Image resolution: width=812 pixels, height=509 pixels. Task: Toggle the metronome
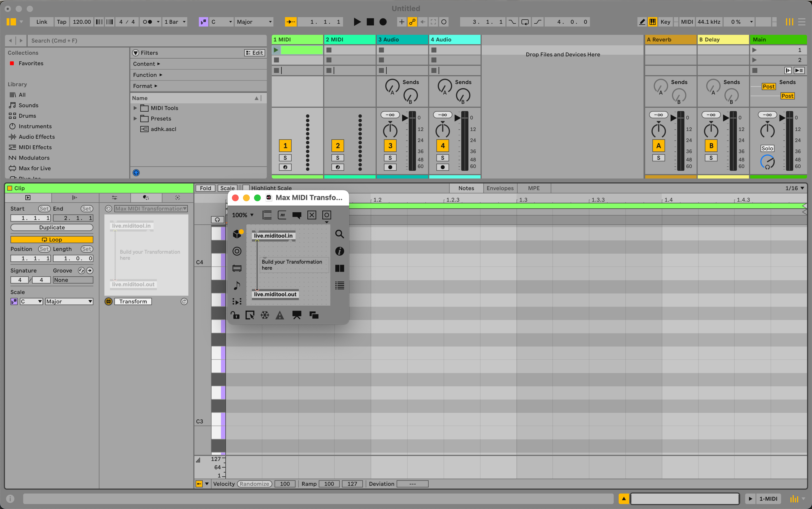tap(147, 22)
